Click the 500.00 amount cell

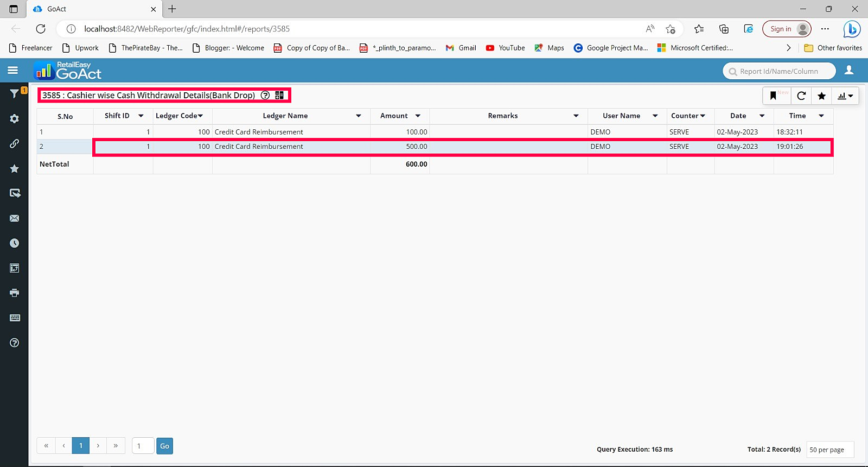pos(400,147)
